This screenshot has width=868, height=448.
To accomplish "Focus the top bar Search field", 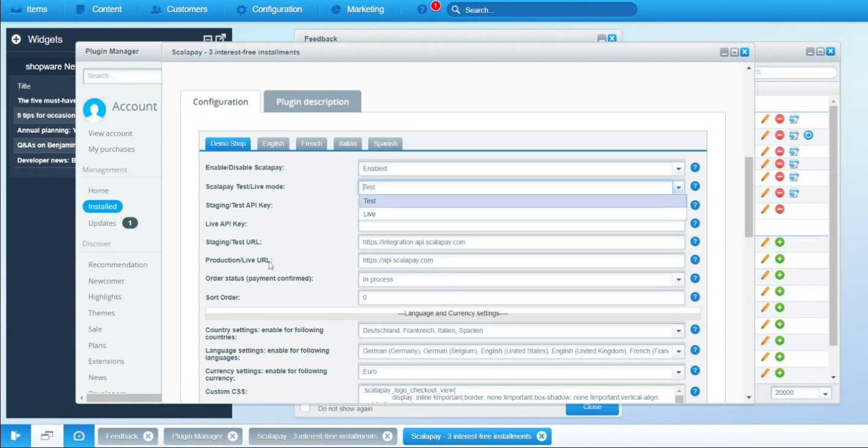I will tap(541, 10).
